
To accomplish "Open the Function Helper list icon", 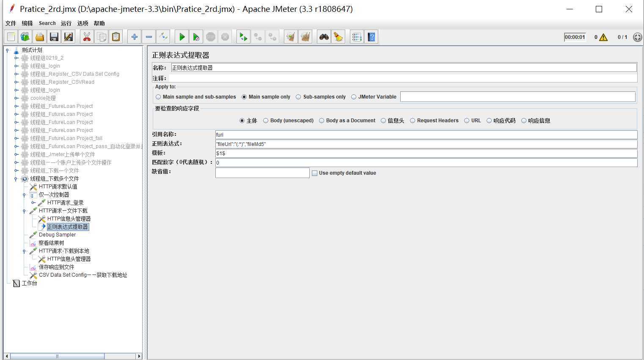I will (357, 37).
